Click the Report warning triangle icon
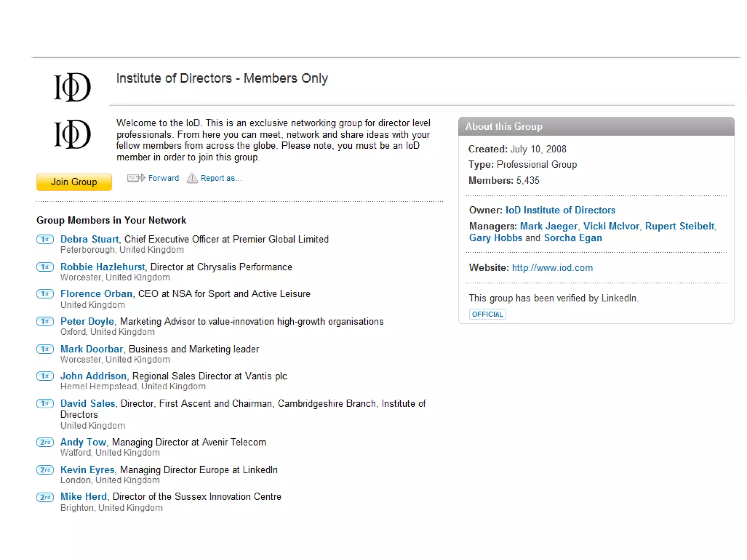The width and height of the screenshot is (747, 560). point(192,178)
